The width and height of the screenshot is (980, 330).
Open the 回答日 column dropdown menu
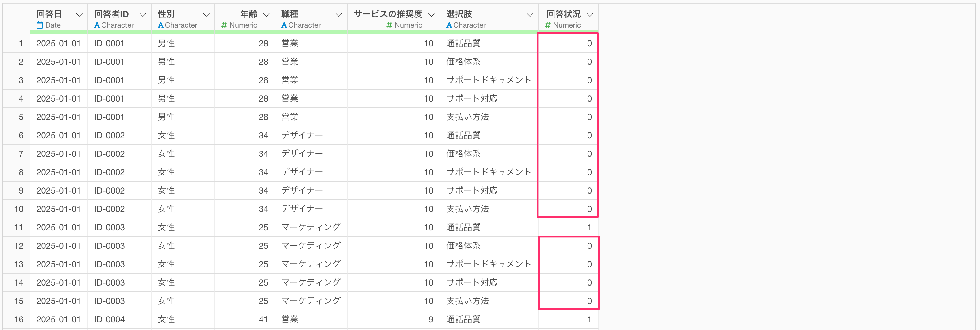[x=79, y=15]
